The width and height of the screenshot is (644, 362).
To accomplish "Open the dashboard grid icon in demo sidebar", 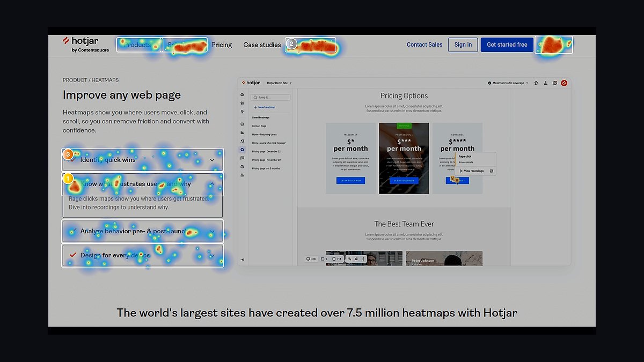I will (x=242, y=103).
